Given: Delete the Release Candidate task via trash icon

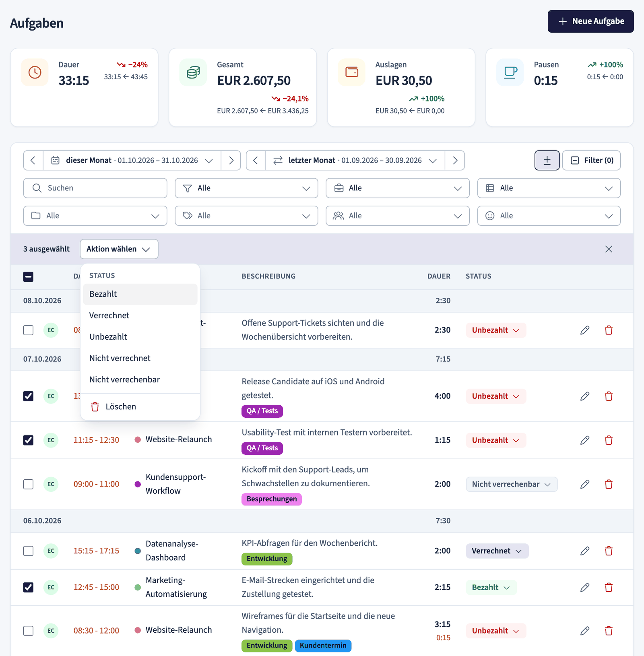Looking at the screenshot, I should pyautogui.click(x=609, y=396).
